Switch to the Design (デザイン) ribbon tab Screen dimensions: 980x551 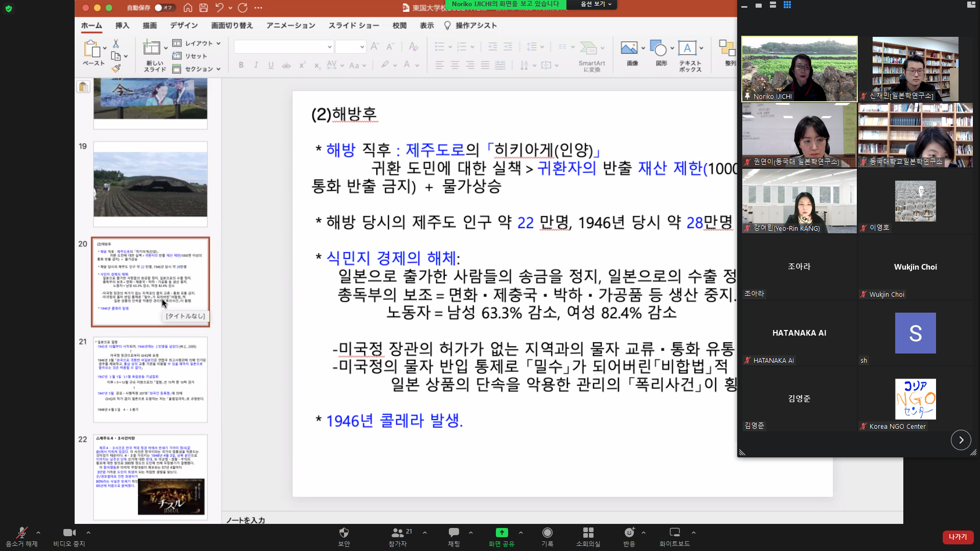pyautogui.click(x=184, y=26)
